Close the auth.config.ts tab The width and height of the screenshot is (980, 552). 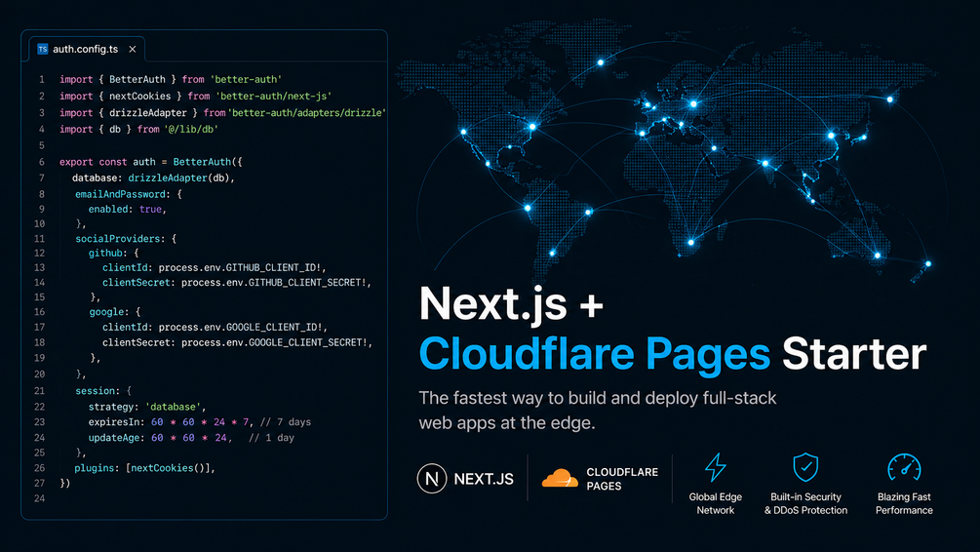pos(133,49)
